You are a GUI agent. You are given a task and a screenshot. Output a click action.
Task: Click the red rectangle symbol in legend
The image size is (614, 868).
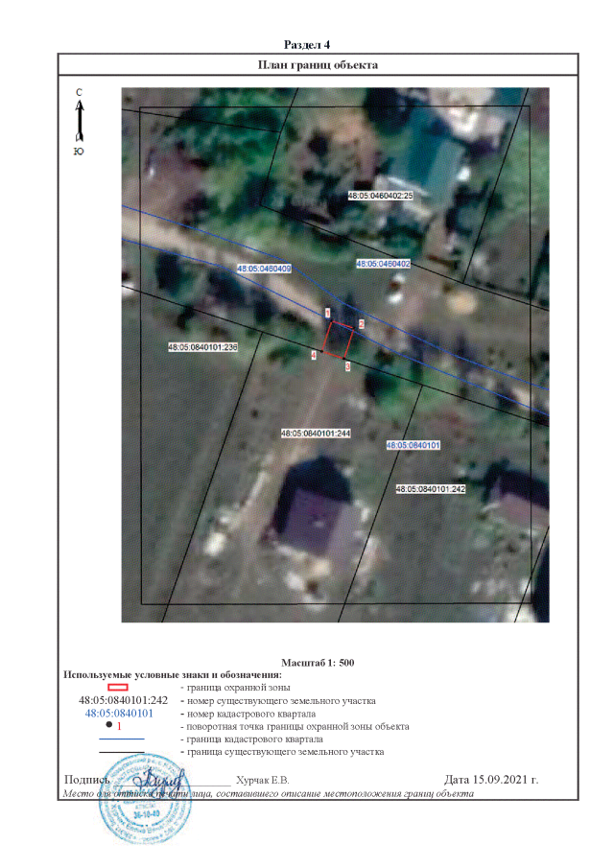(117, 687)
